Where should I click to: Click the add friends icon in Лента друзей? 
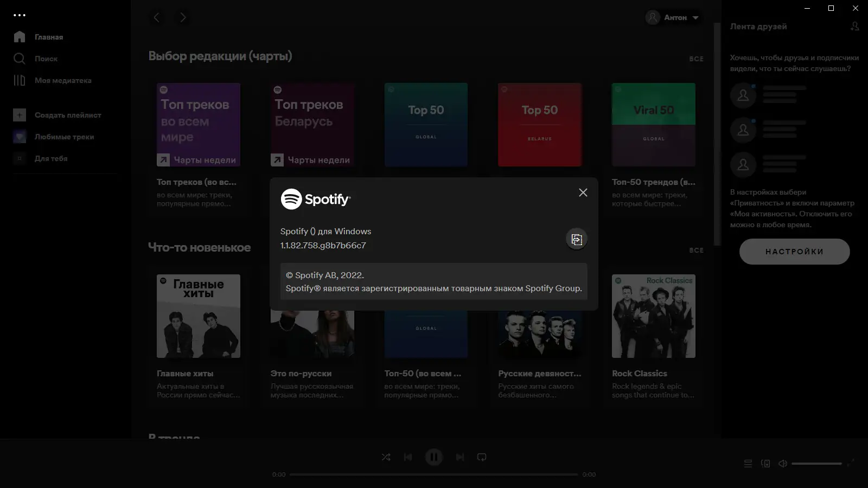coord(854,26)
